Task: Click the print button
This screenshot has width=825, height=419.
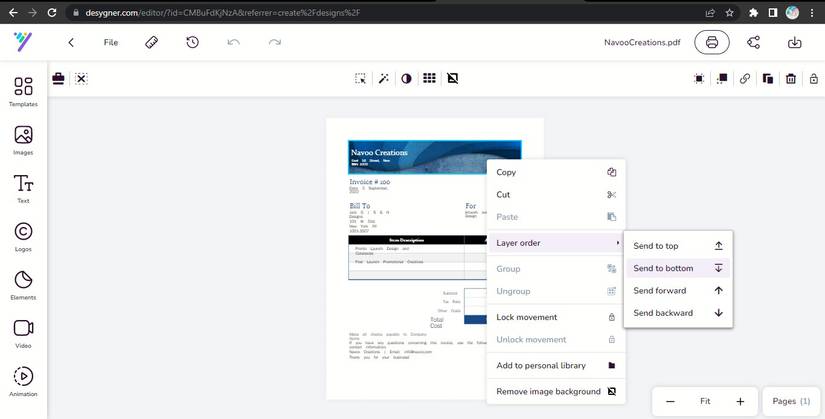Action: 712,43
